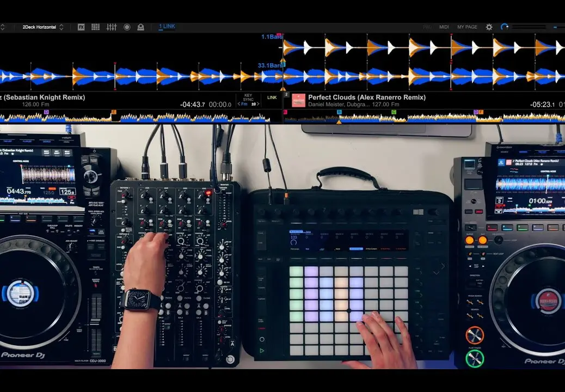This screenshot has height=392, width=565.
Task: Click the red hot cue A button on right CDJ
Action: tap(492, 228)
